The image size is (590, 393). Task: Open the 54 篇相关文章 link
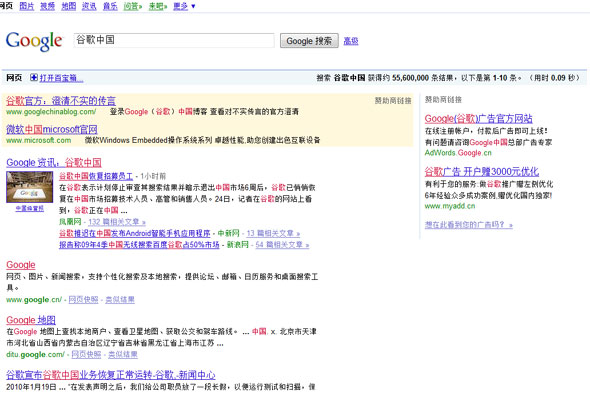[x=282, y=245]
